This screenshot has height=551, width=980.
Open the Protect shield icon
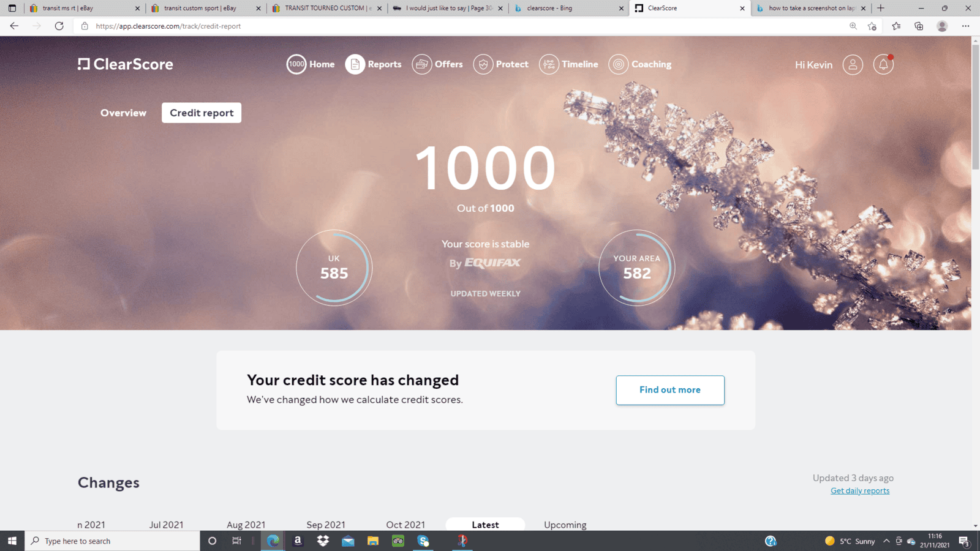point(483,64)
